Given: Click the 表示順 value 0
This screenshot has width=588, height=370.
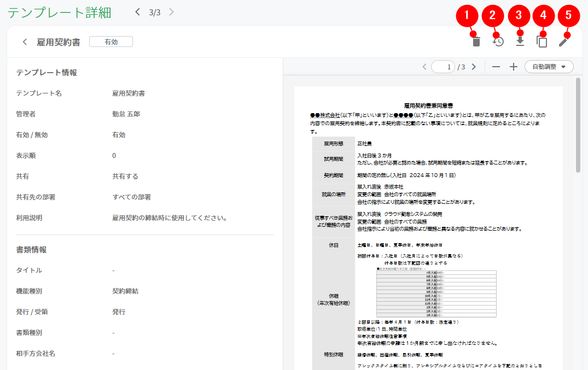Looking at the screenshot, I should click(x=114, y=156).
